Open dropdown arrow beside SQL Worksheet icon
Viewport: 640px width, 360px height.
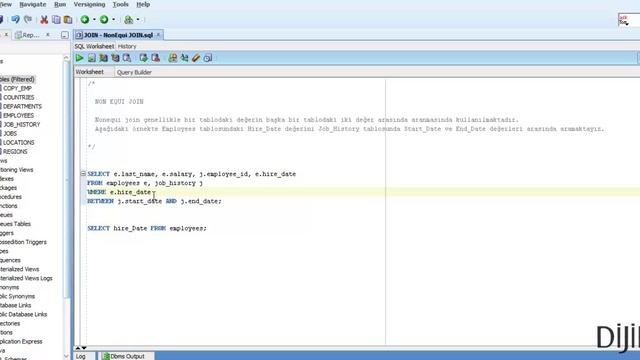138,19
